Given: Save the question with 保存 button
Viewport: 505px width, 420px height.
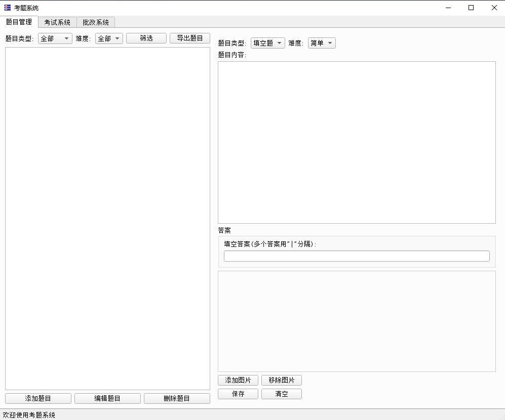Looking at the screenshot, I should pos(238,394).
